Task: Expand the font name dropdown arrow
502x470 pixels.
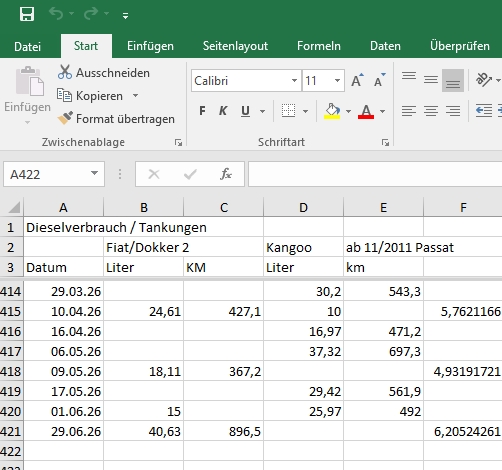Action: [294, 81]
